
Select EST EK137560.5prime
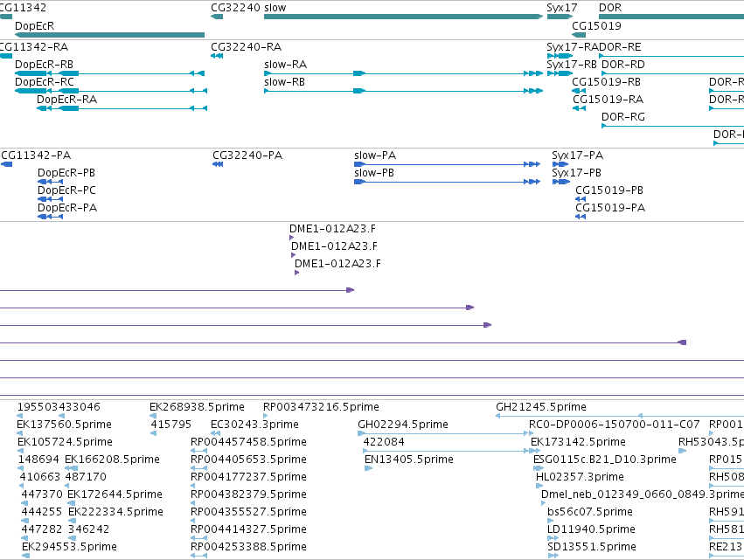(65, 425)
